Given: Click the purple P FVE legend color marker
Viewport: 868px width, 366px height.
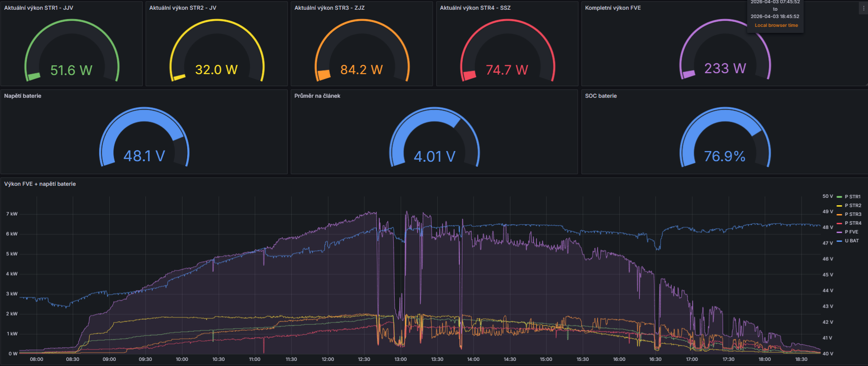Looking at the screenshot, I should coord(839,232).
